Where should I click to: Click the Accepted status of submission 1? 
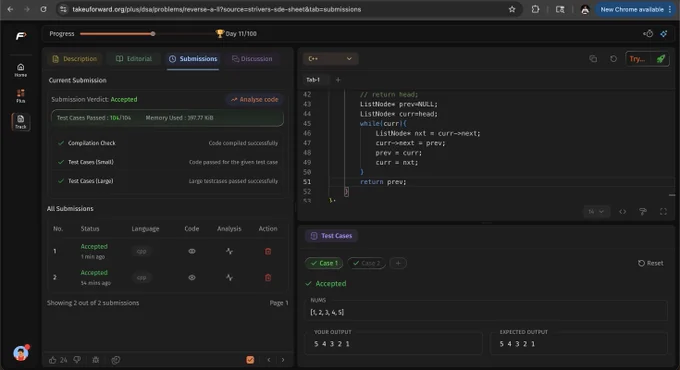[x=94, y=246]
